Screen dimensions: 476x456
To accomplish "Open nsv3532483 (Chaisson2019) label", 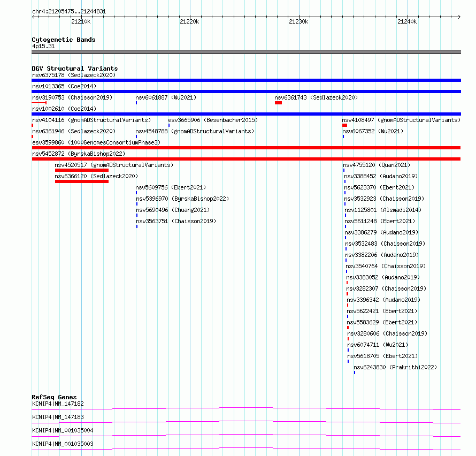I will point(385,244).
